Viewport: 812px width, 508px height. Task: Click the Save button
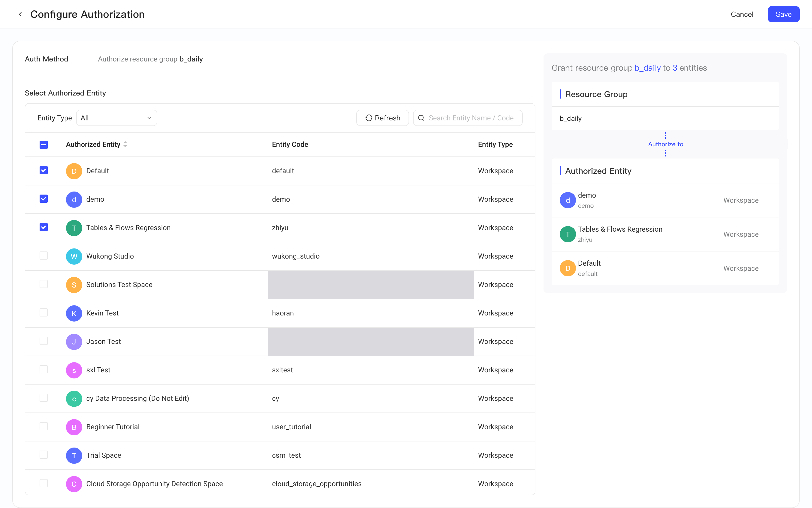(784, 14)
